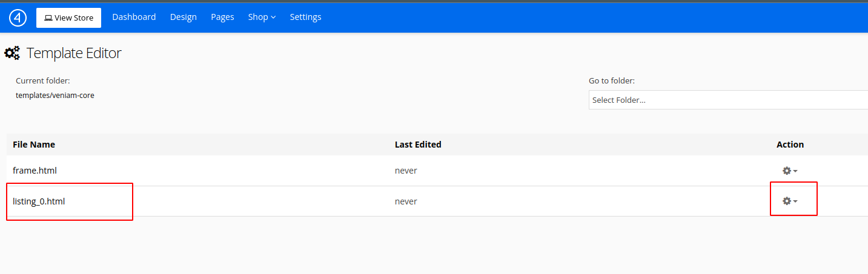Click the Template Editor heading
The image size is (868, 274).
(74, 53)
